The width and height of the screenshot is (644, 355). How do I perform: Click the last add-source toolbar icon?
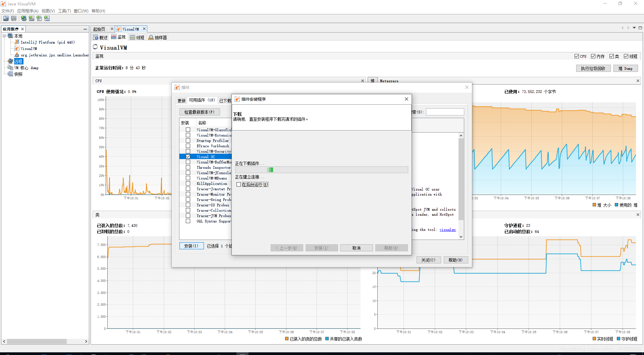pos(47,18)
